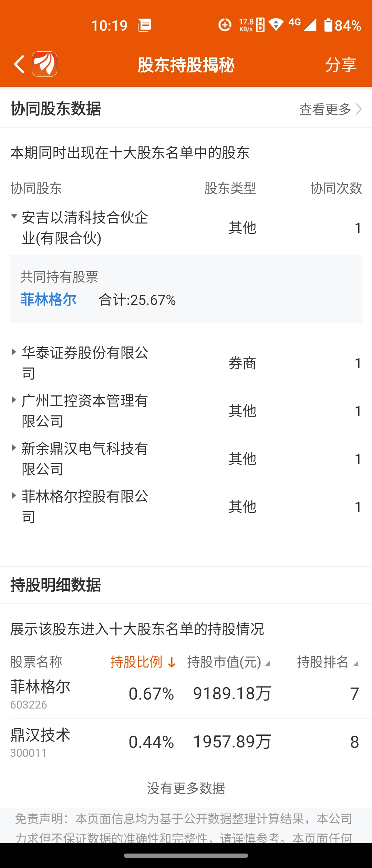
Task: Tap the orange app logo icon
Action: click(x=44, y=64)
